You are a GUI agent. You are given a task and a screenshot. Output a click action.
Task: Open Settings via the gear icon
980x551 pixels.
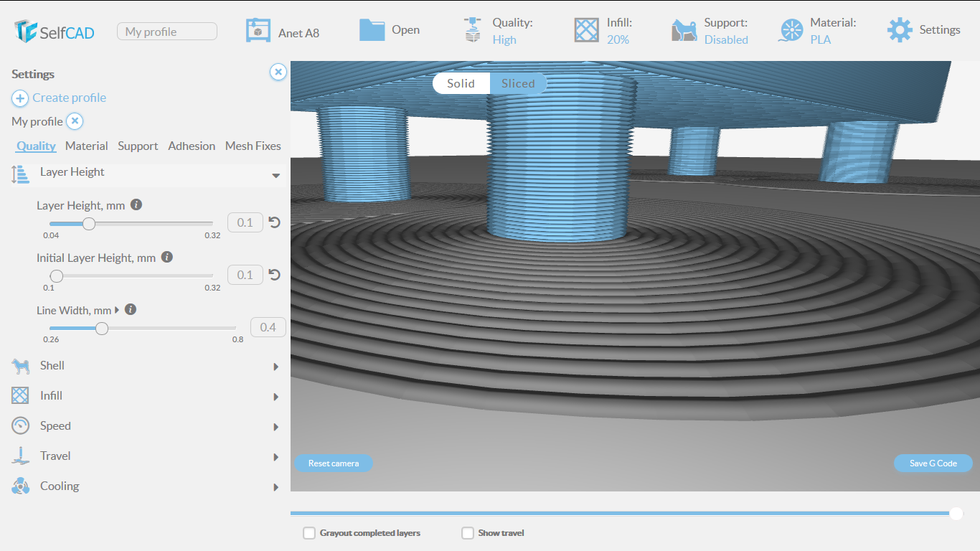(x=900, y=30)
